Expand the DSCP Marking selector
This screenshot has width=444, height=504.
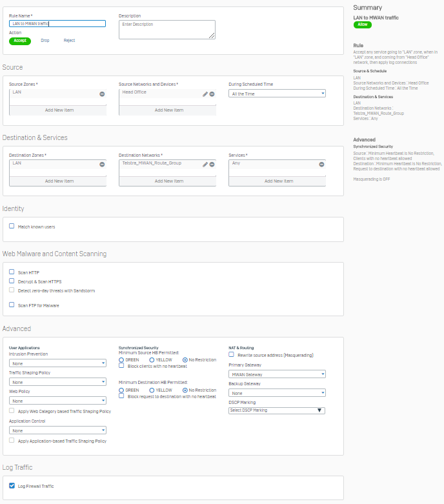tap(277, 410)
